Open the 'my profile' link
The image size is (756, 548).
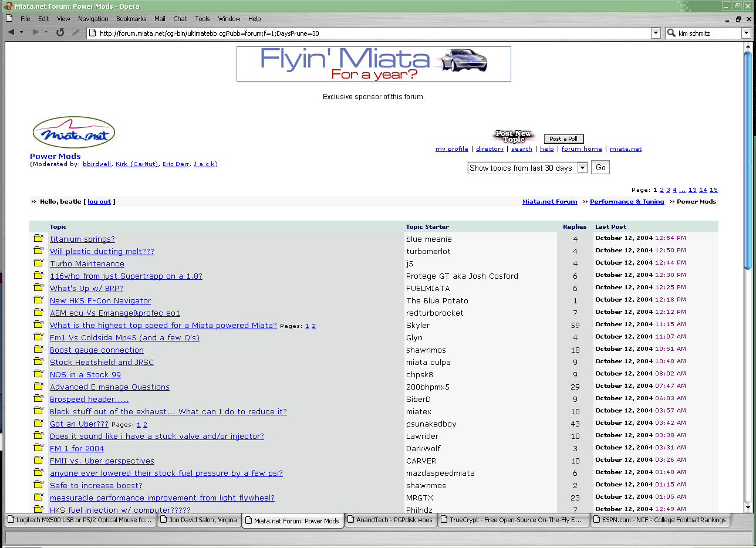(x=451, y=149)
